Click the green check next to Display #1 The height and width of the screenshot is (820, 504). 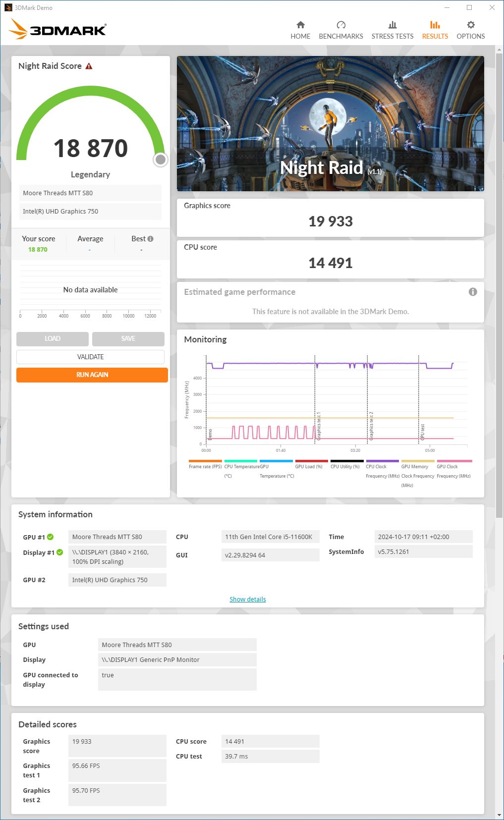pos(60,552)
